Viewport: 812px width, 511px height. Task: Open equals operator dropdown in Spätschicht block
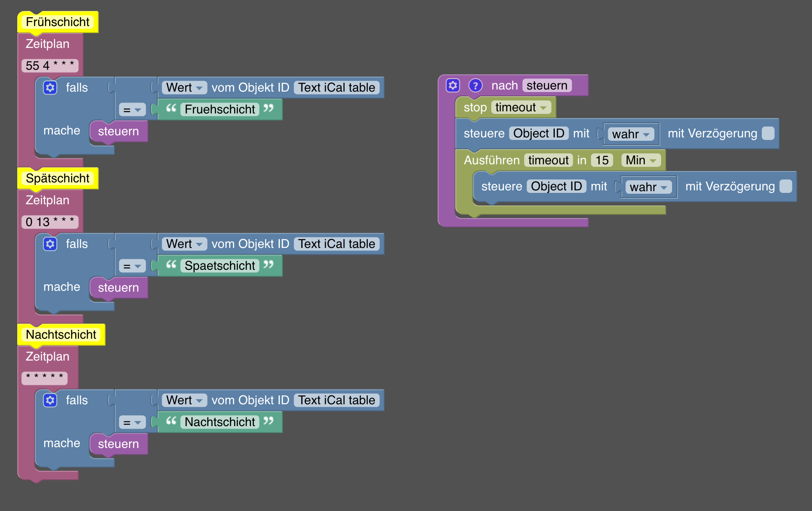coord(132,266)
